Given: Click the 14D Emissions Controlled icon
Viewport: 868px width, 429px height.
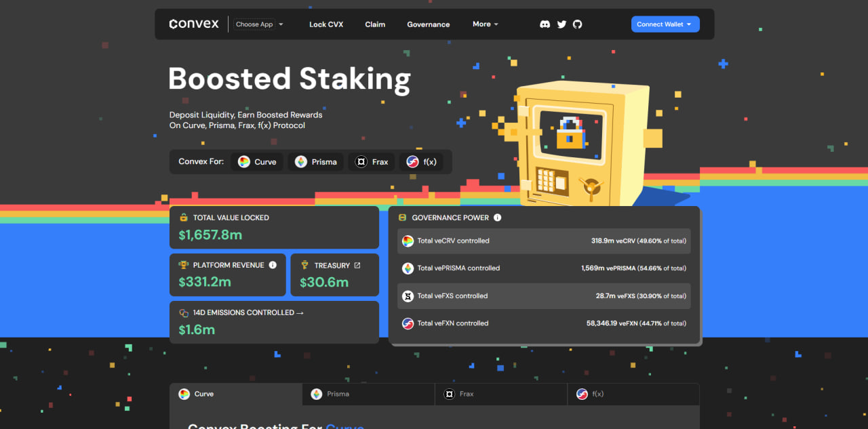Looking at the screenshot, I should [x=184, y=313].
